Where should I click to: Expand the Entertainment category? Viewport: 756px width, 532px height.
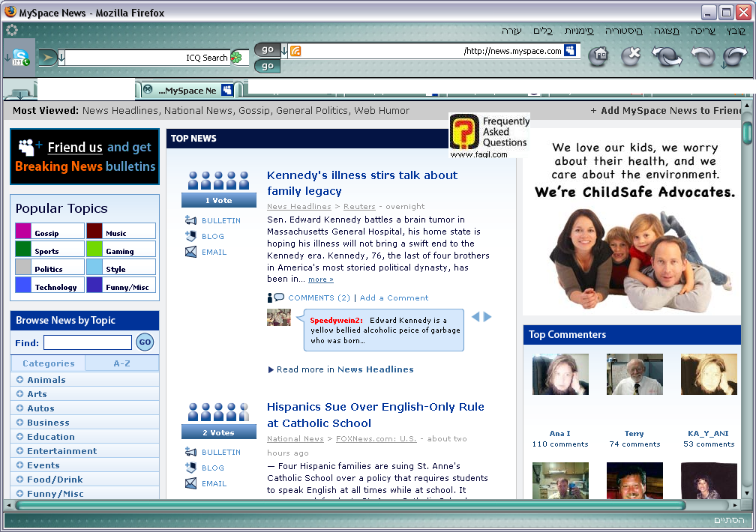coord(19,451)
